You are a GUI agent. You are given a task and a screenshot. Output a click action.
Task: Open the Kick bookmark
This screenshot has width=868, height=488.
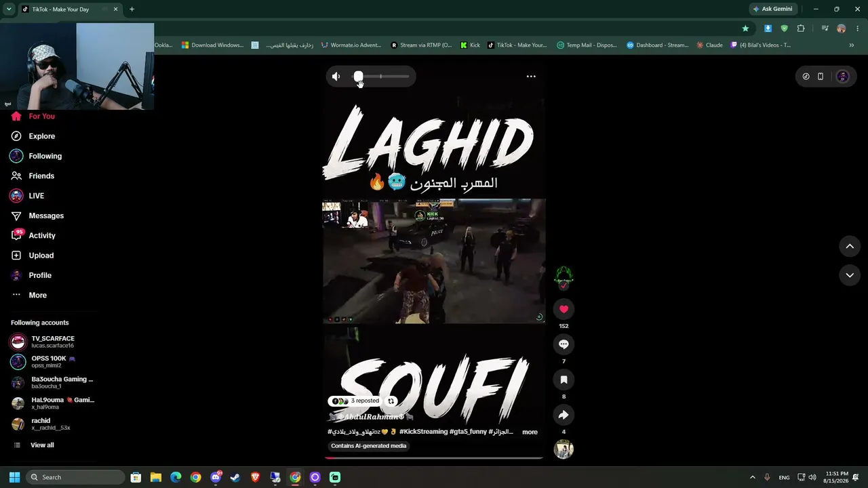pyautogui.click(x=470, y=45)
